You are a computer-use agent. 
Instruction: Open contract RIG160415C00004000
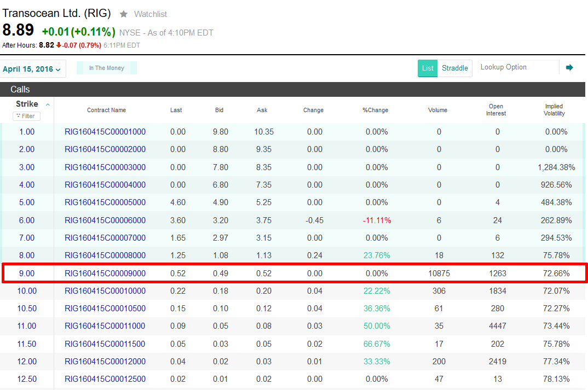pos(105,185)
